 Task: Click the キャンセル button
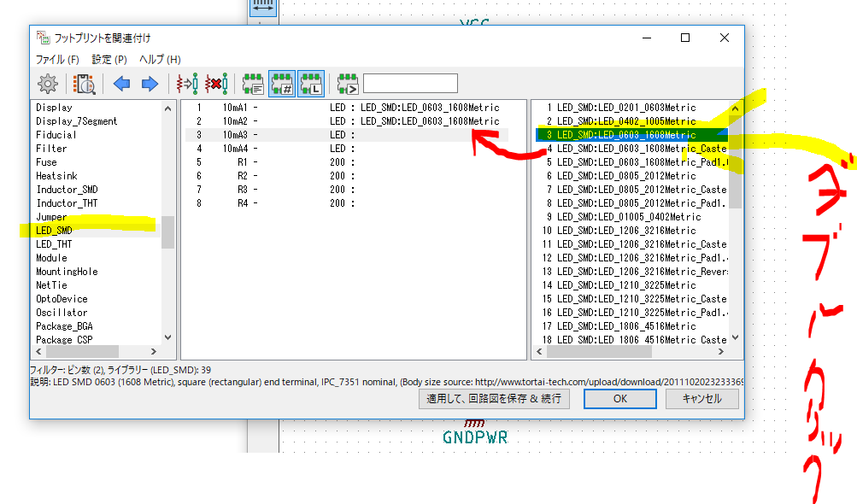701,398
